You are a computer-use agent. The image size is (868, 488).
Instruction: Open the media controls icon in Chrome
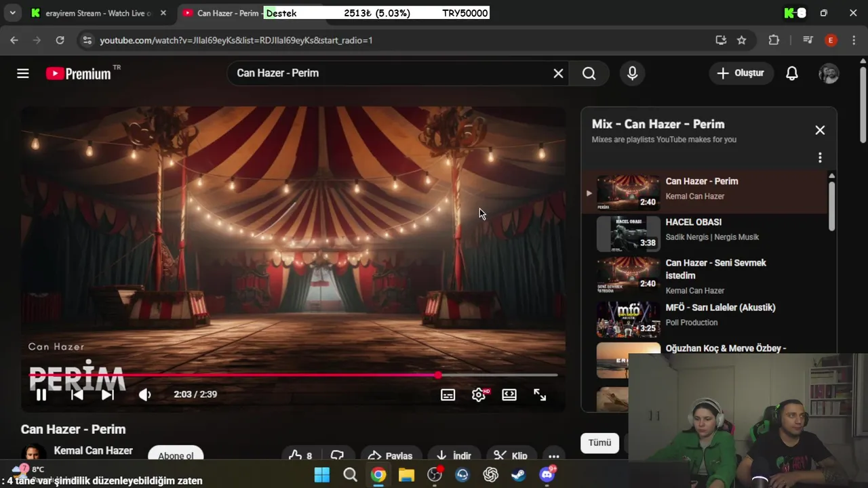808,40
